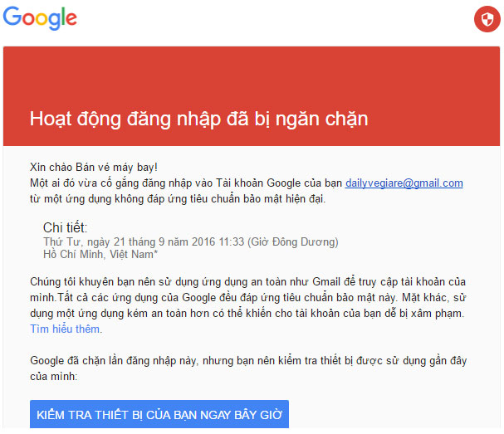This screenshot has height=434, width=504.
Task: Click the paragraph starting Chúng tôi khuyên bạn
Action: click(247, 305)
